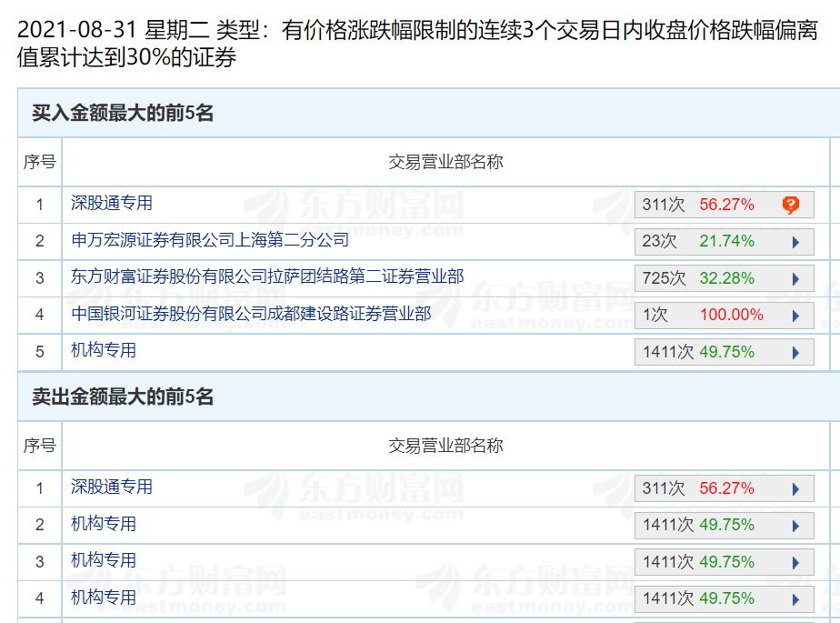Expand arrow beside 725次 32.28% stats

(x=795, y=279)
